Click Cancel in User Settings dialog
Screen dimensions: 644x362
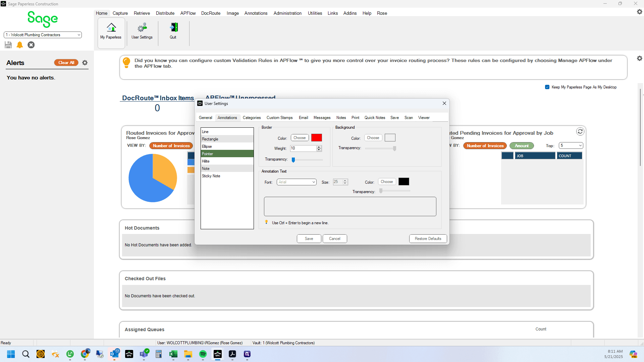pos(335,239)
